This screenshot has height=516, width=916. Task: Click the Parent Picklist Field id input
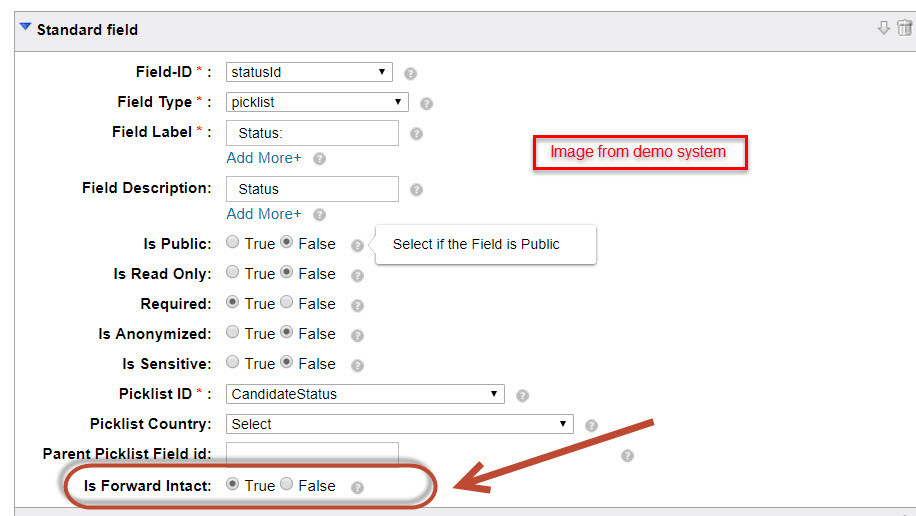pos(313,454)
